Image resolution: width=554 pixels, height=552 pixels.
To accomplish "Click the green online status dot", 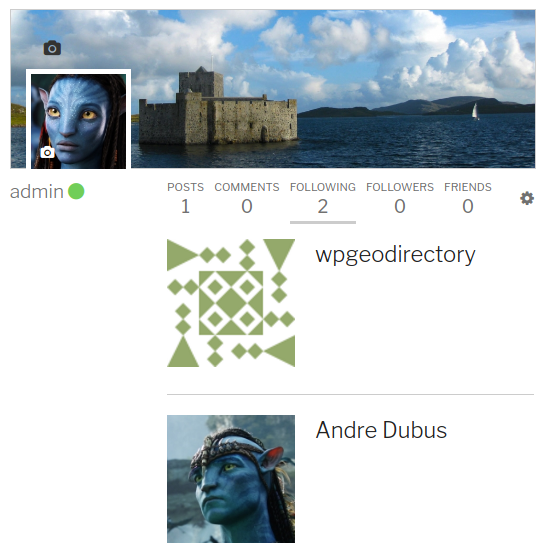I will pyautogui.click(x=76, y=192).
